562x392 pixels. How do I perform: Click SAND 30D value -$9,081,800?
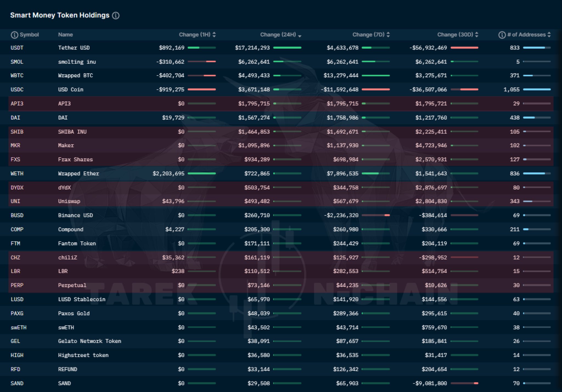(430, 383)
